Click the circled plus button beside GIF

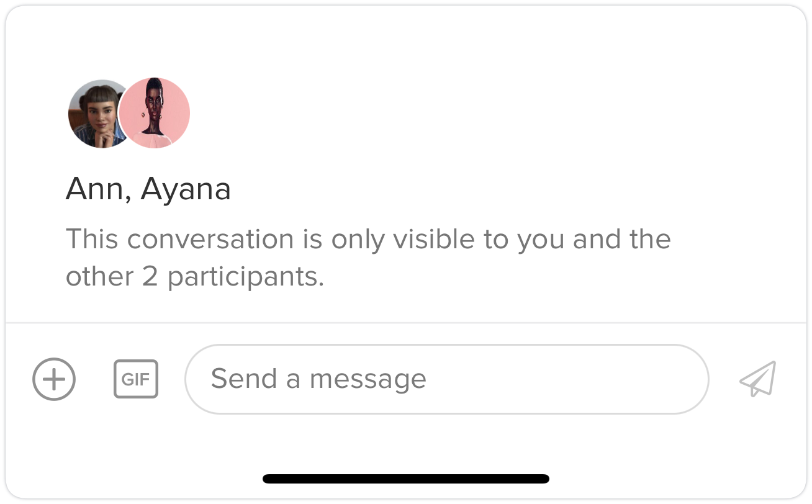(54, 379)
